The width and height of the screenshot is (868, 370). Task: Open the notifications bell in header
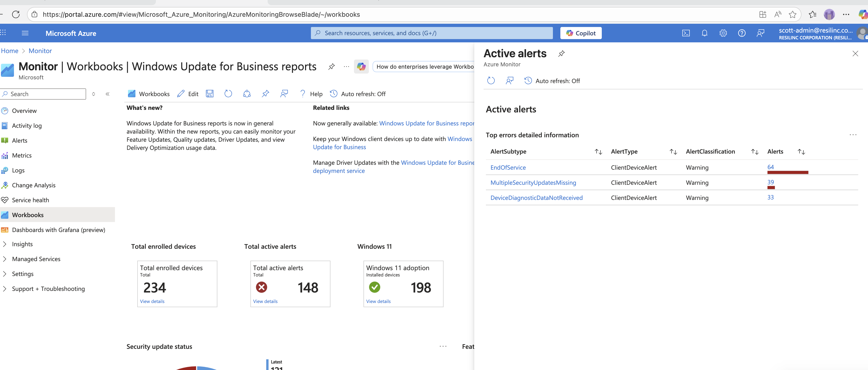pos(704,33)
